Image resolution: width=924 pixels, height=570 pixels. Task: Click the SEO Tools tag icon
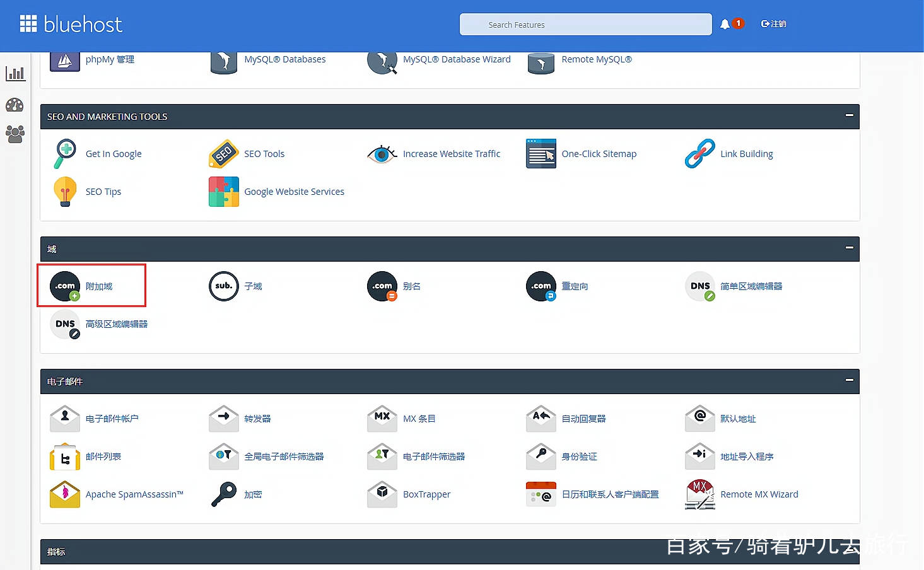click(224, 154)
